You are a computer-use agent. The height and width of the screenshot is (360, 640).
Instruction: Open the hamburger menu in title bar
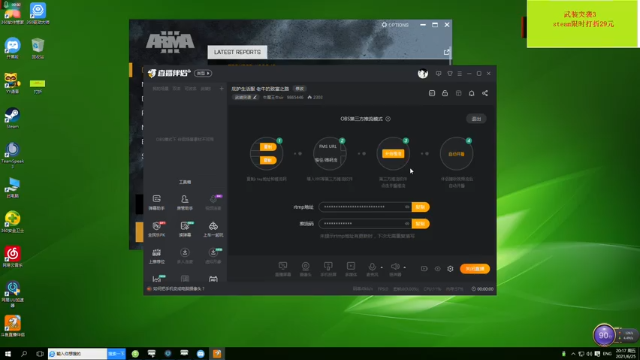click(460, 73)
